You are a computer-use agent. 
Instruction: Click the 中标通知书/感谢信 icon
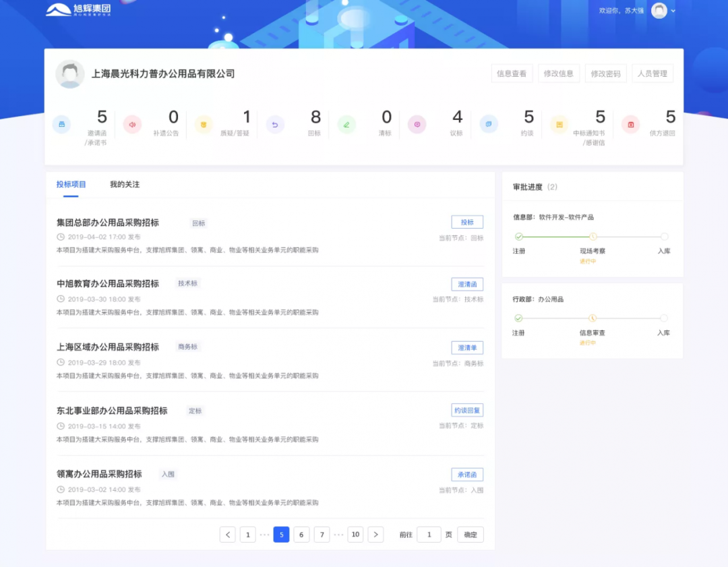click(x=559, y=125)
